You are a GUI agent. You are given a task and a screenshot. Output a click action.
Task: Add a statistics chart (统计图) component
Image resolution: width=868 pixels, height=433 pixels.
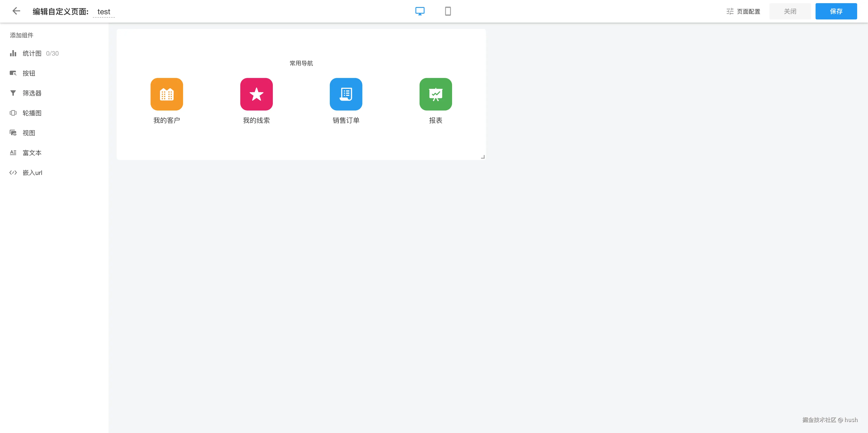click(32, 53)
